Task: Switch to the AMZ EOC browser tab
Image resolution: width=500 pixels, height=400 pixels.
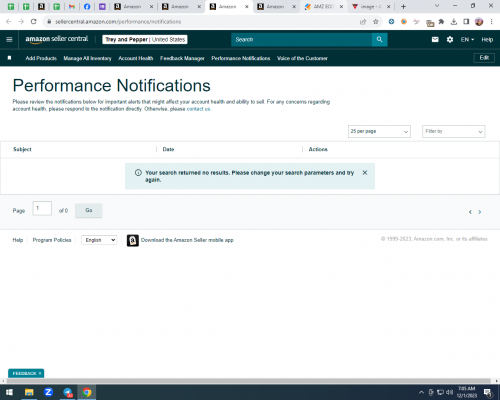Action: click(x=323, y=7)
